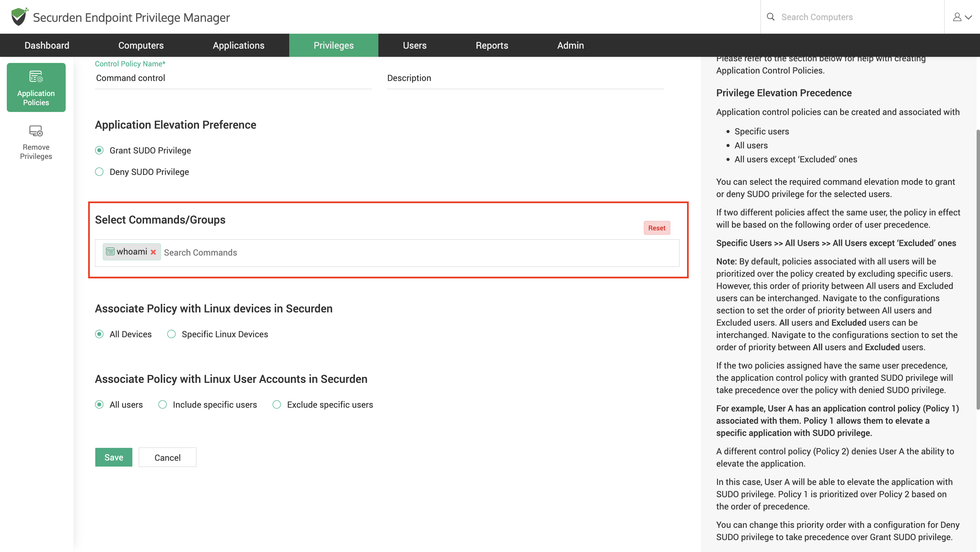Save the control policy
The width and height of the screenshot is (980, 552).
[x=114, y=457]
